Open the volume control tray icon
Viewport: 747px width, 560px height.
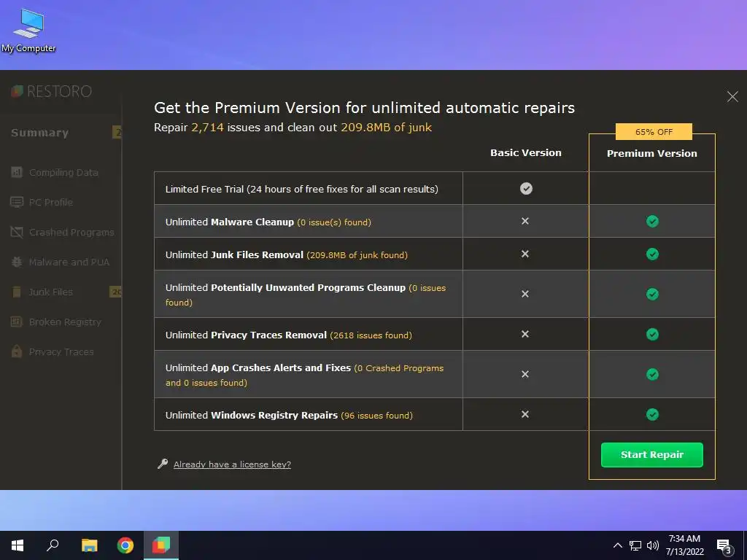[x=653, y=545]
